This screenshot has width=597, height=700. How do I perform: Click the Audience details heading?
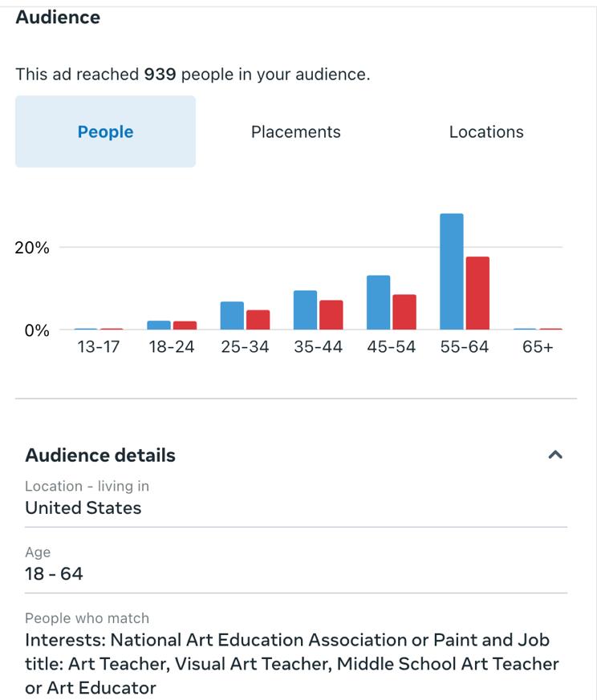(x=100, y=455)
